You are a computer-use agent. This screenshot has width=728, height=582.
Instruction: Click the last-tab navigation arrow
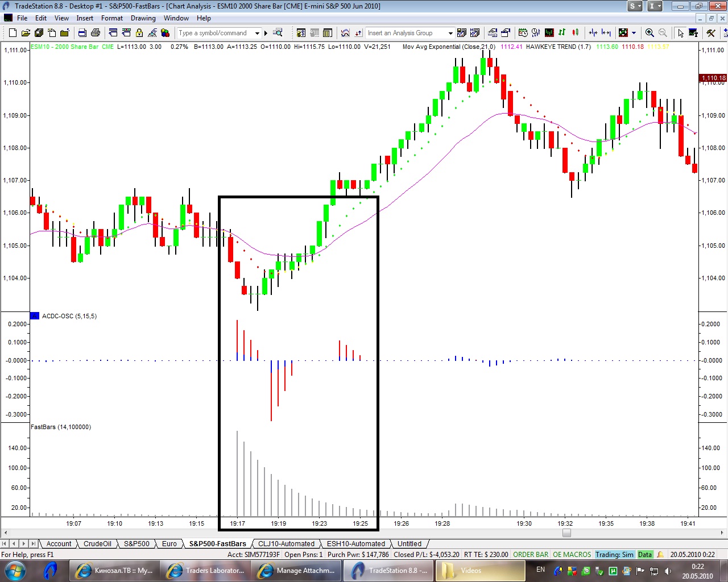pyautogui.click(x=34, y=544)
